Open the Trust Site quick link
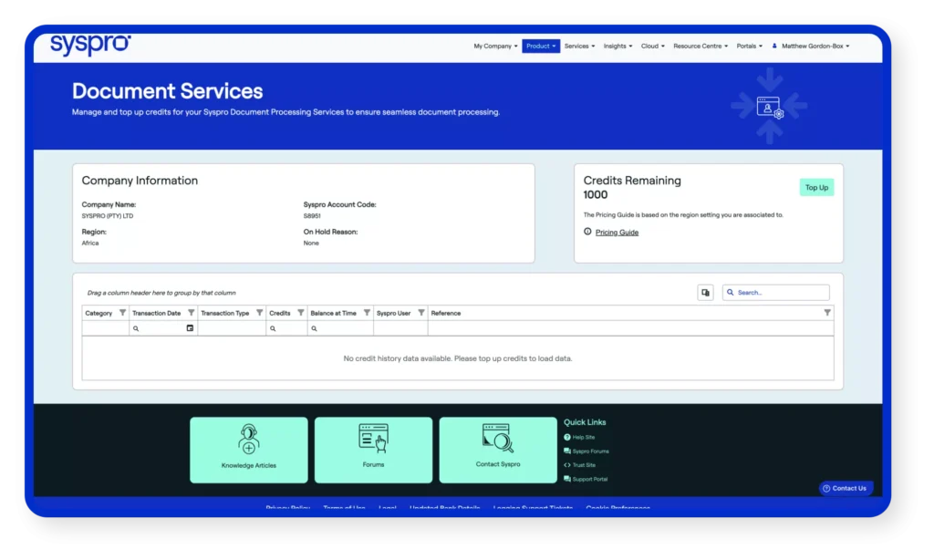The height and width of the screenshot is (560, 934). pyautogui.click(x=585, y=465)
